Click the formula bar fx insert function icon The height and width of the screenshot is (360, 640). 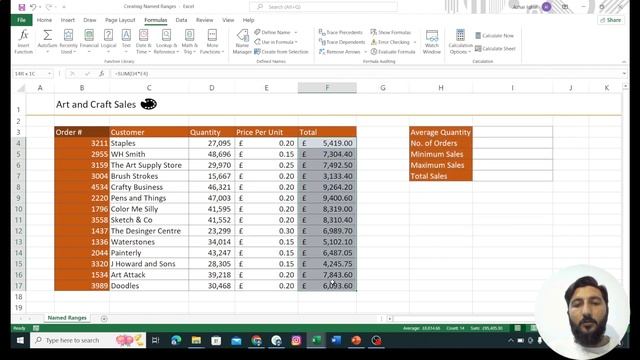click(101, 73)
